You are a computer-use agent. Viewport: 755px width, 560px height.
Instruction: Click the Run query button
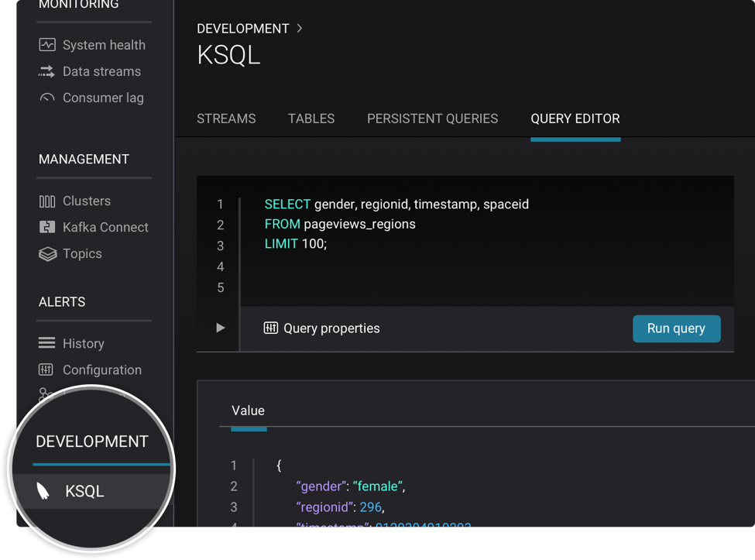(676, 328)
